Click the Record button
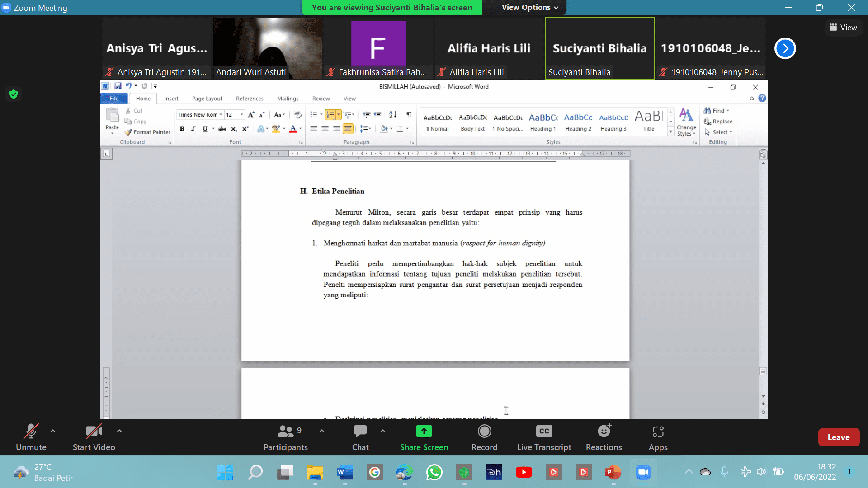The height and width of the screenshot is (488, 868). click(485, 437)
